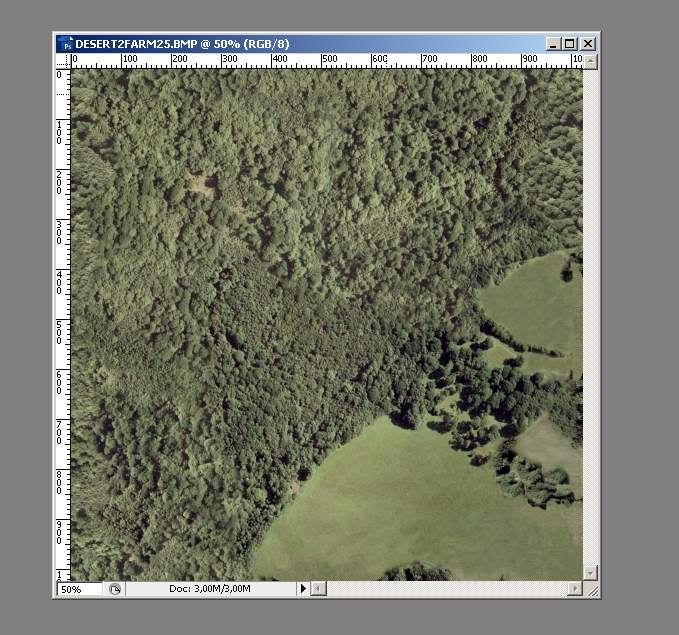The width and height of the screenshot is (679, 635).
Task: Minimize the DESERT2FARM25.BMP window
Action: click(x=553, y=44)
